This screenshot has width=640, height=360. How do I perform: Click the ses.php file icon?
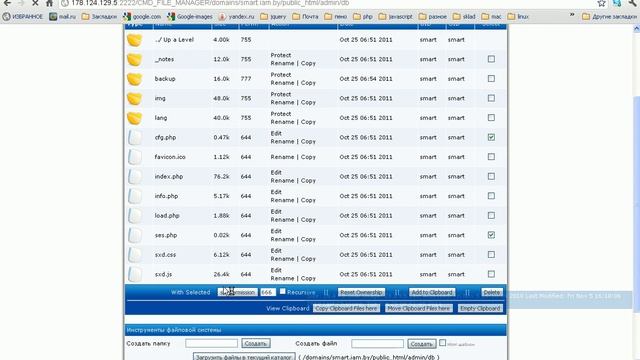tap(135, 236)
